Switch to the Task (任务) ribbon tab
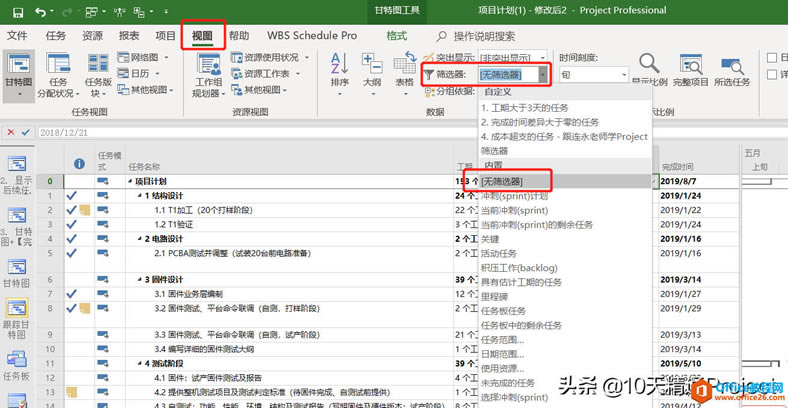Viewport: 788px width, 408px height. (x=55, y=36)
